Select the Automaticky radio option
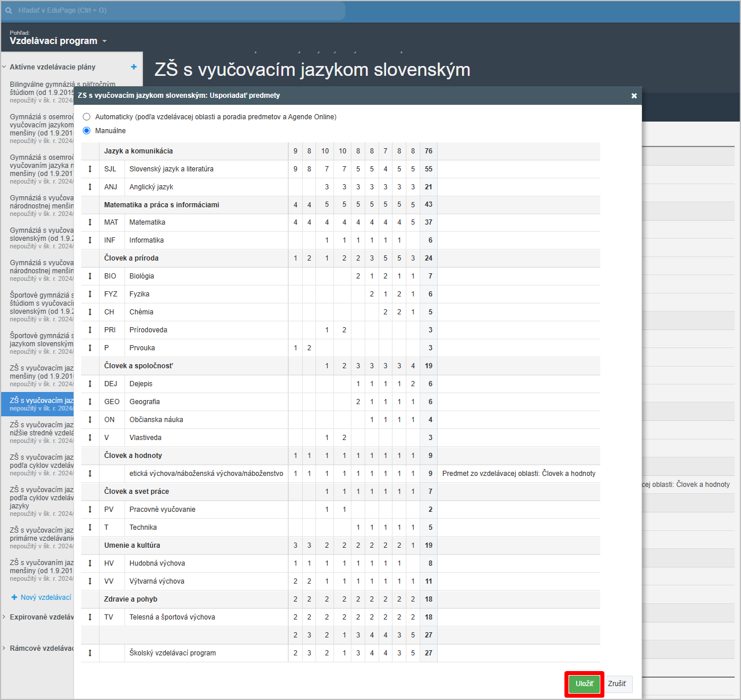This screenshot has width=741, height=700. click(x=87, y=117)
